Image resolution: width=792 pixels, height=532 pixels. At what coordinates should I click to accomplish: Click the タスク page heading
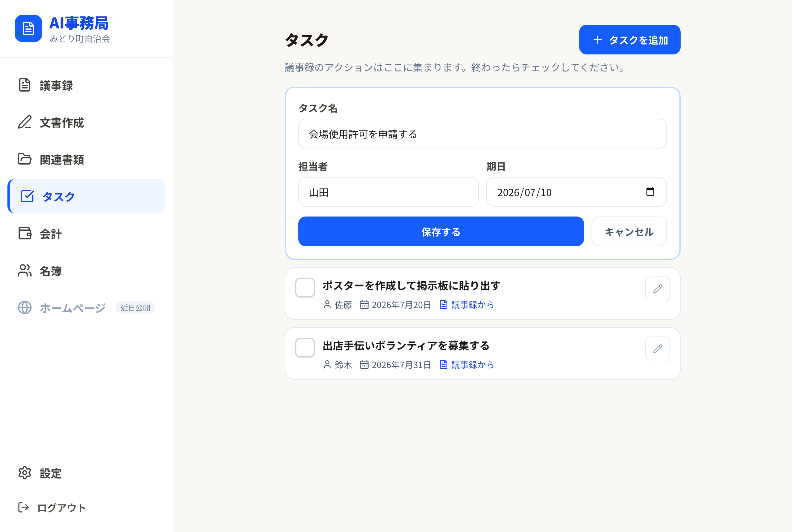pos(306,40)
